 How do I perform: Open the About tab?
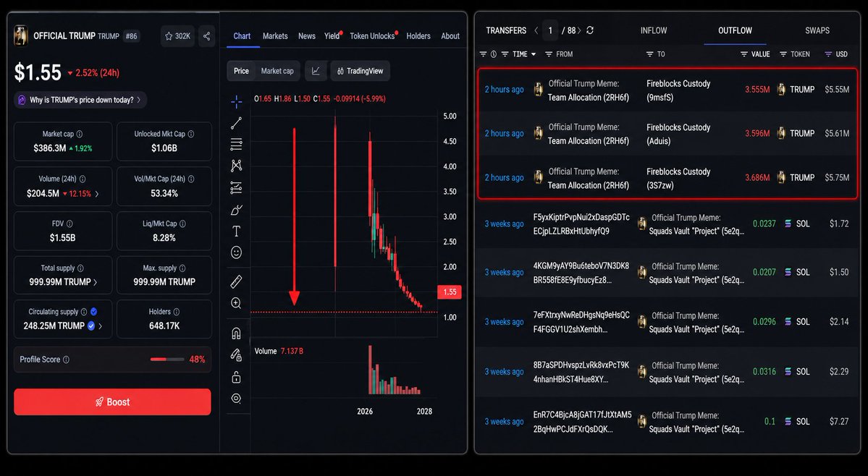point(450,36)
